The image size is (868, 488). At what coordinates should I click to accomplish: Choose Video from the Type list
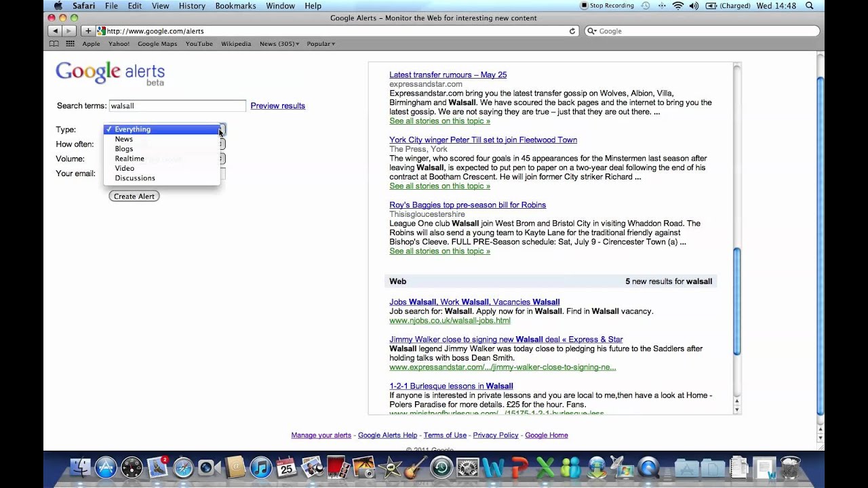(161, 168)
